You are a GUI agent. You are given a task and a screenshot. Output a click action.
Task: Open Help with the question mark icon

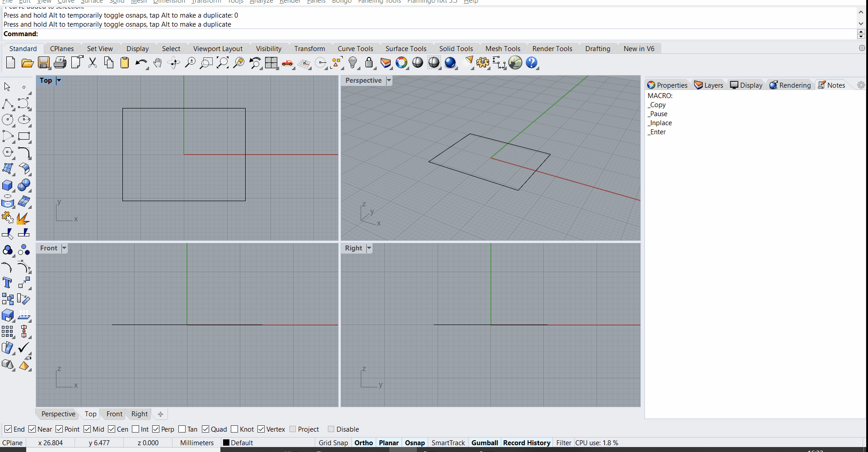point(532,63)
